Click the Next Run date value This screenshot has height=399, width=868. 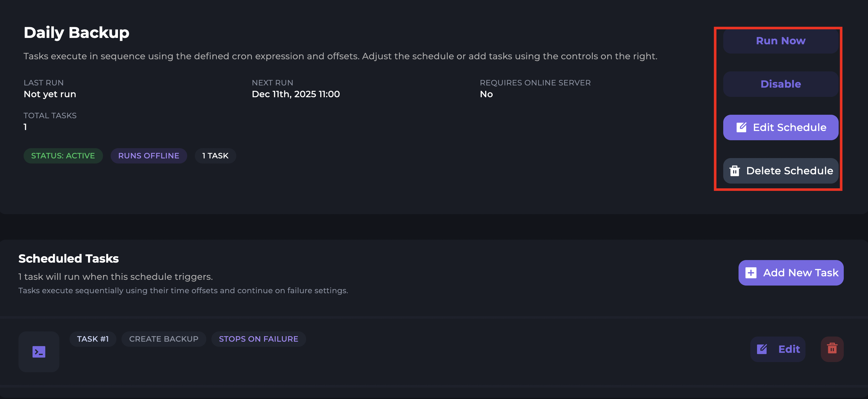pos(296,94)
